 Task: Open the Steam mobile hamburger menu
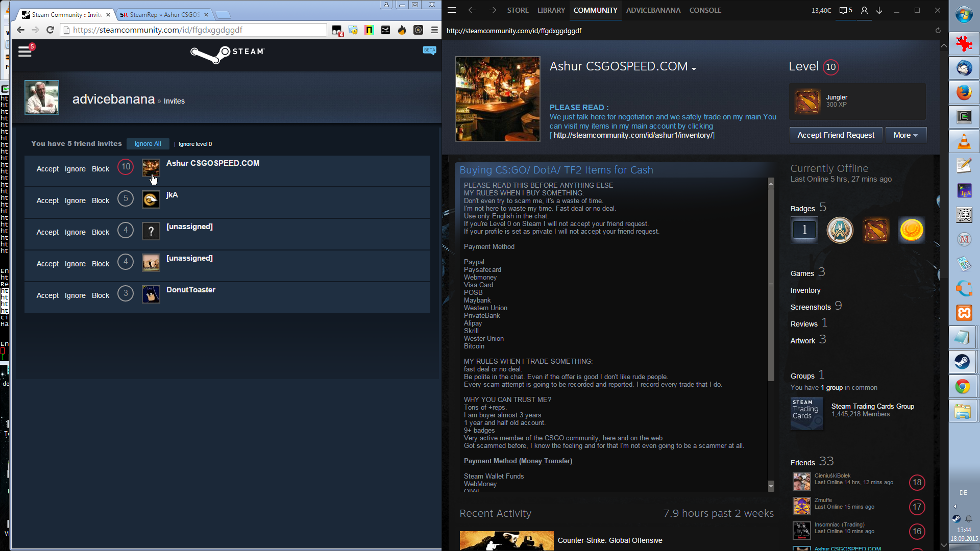24,52
